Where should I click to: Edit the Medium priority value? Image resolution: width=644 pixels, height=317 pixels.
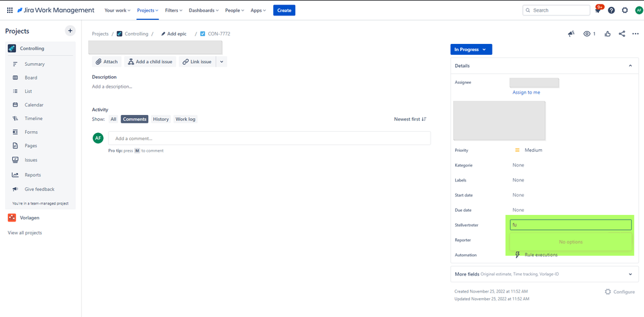pyautogui.click(x=529, y=150)
